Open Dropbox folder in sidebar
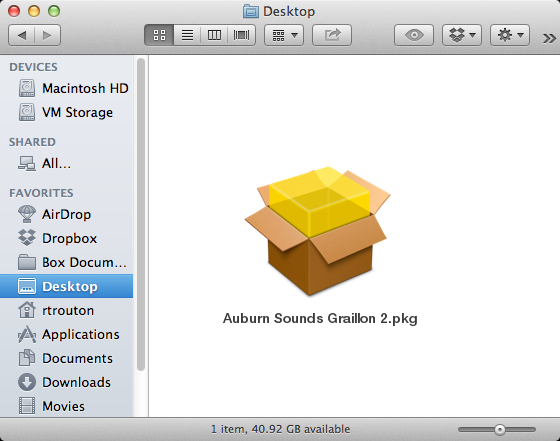 [66, 238]
